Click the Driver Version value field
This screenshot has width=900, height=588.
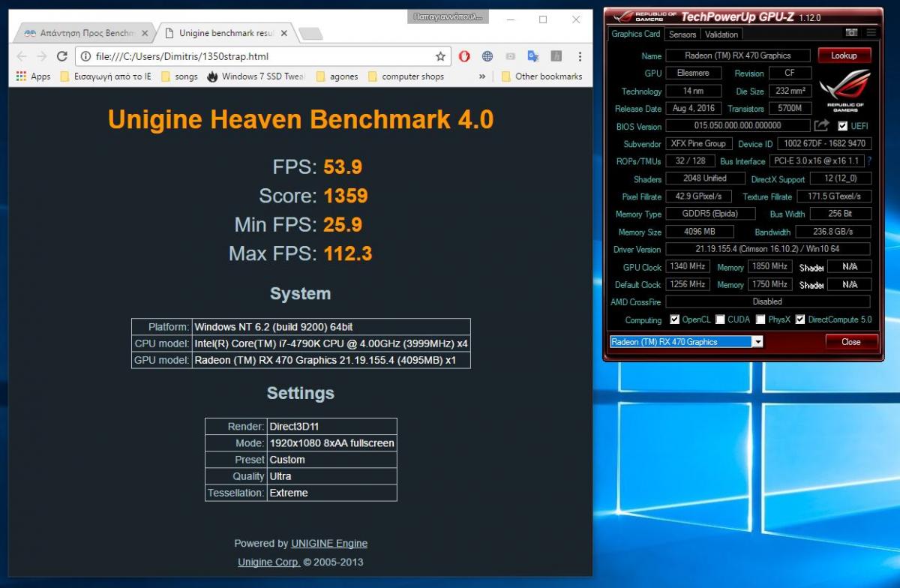[x=767, y=249]
